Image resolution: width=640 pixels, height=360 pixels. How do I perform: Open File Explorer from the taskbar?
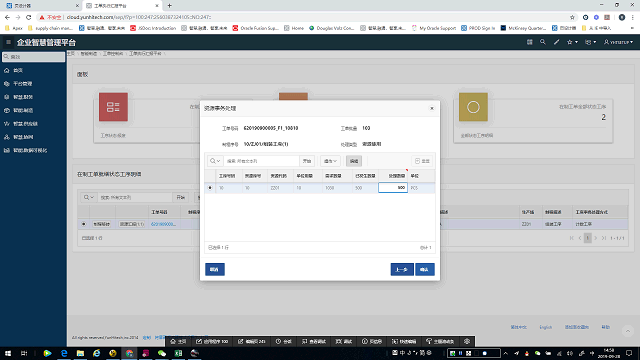(80, 353)
